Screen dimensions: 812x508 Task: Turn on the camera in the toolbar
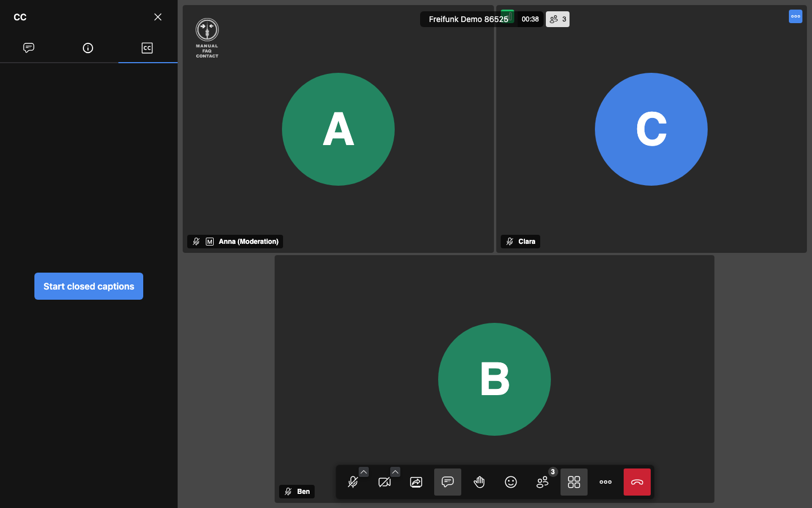point(385,482)
